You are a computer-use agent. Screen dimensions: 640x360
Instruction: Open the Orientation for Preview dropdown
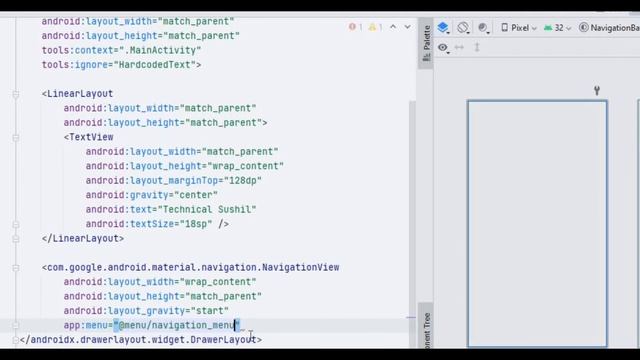coord(463,28)
